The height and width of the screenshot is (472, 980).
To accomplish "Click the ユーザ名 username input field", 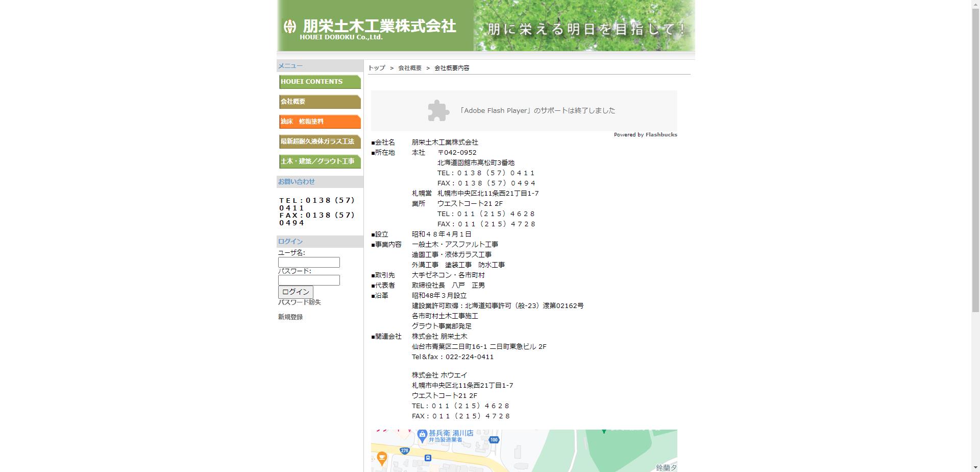I will 308,262.
